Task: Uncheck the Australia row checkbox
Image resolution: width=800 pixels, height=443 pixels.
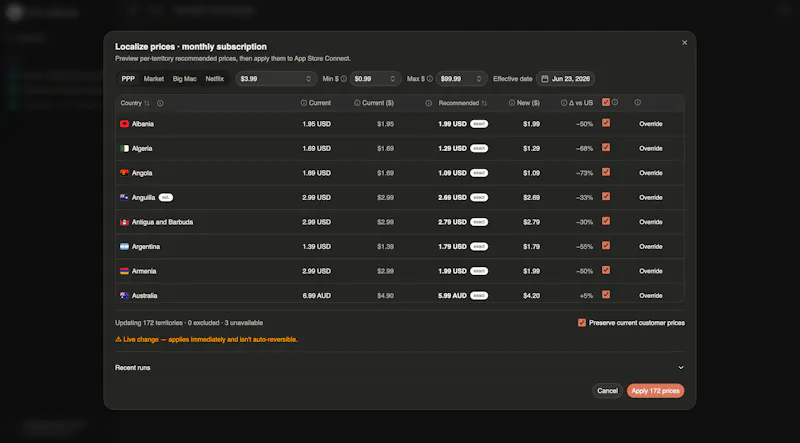Action: tap(606, 294)
